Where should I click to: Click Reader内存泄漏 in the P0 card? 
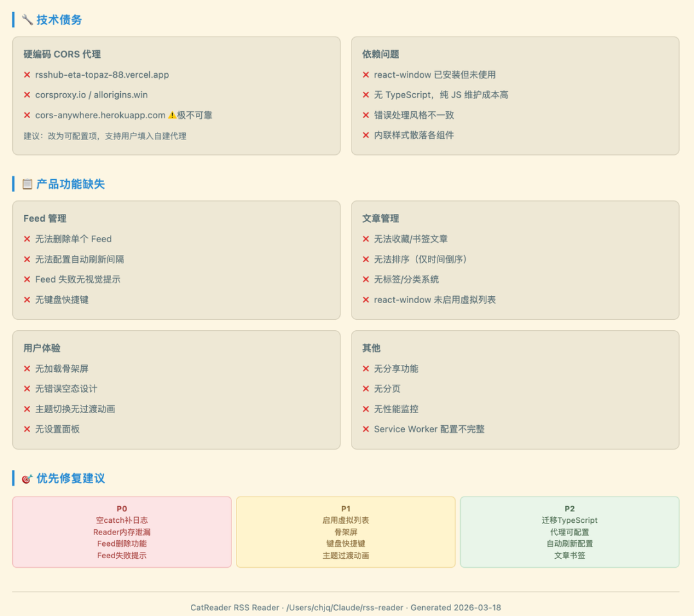click(x=121, y=532)
